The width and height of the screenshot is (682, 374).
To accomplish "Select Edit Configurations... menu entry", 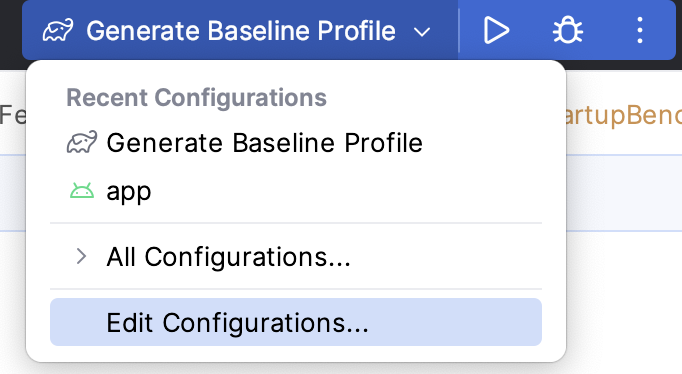I will point(296,322).
